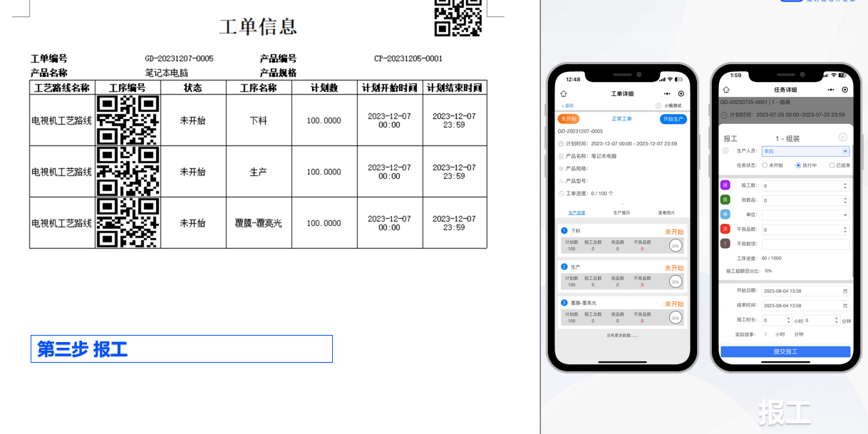
Task: Click purple 报 icon beside 报工数
Action: [x=725, y=185]
